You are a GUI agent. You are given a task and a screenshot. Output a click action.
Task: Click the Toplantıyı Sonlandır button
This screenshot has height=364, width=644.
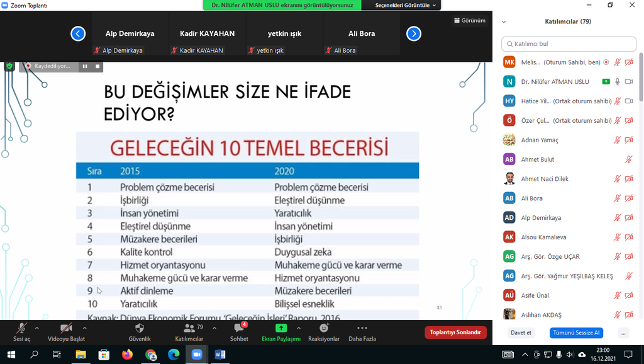point(455,333)
